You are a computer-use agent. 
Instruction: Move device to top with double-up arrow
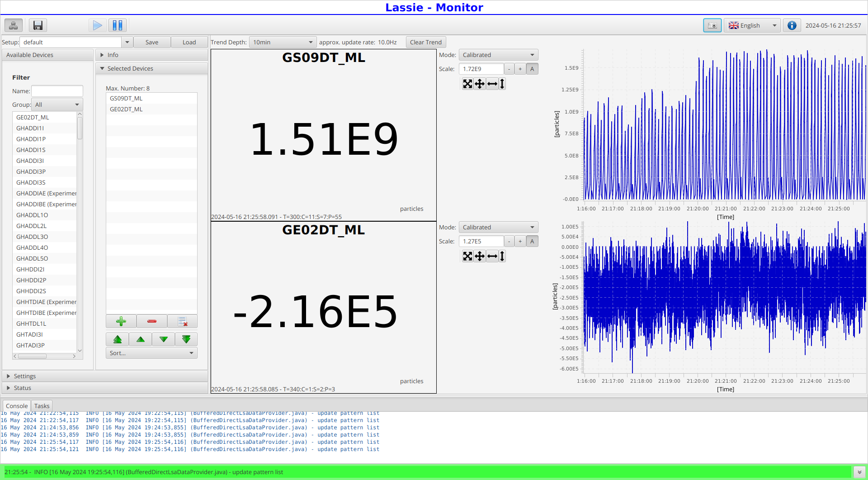pos(118,339)
